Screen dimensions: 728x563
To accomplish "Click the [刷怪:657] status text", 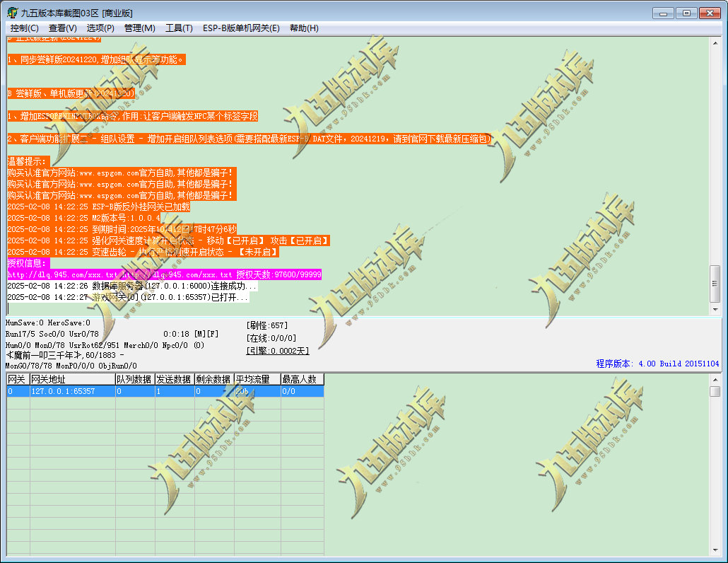I will [267, 325].
